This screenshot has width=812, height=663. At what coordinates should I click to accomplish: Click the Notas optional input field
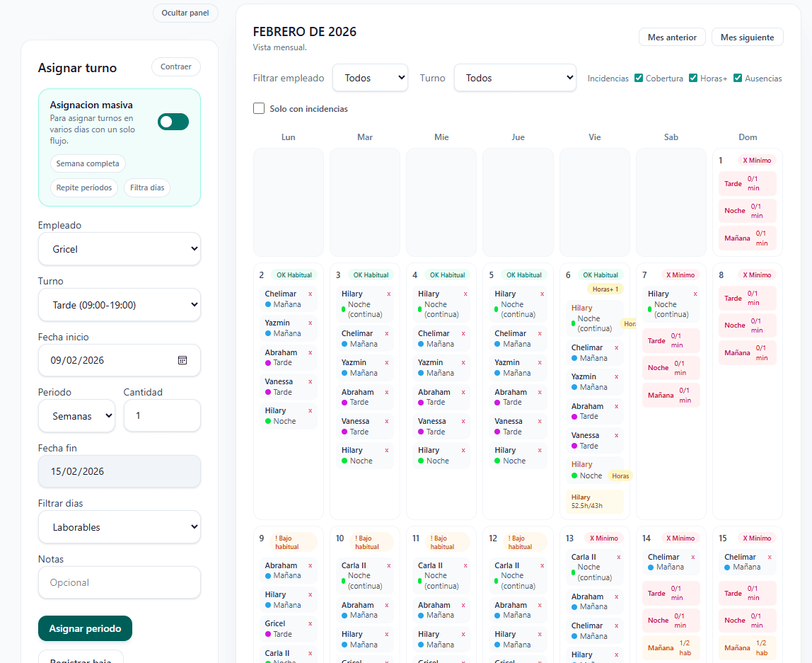point(119,582)
